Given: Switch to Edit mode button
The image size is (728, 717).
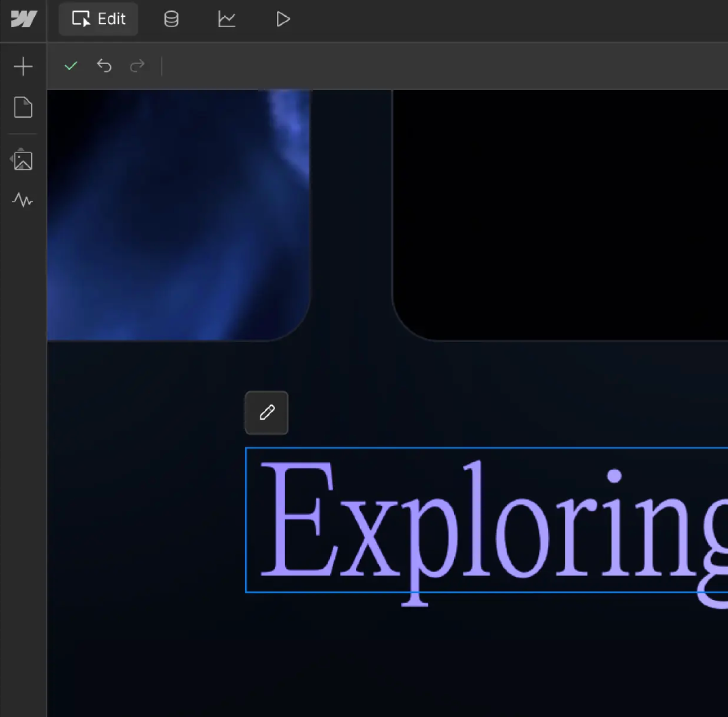Looking at the screenshot, I should tap(98, 19).
